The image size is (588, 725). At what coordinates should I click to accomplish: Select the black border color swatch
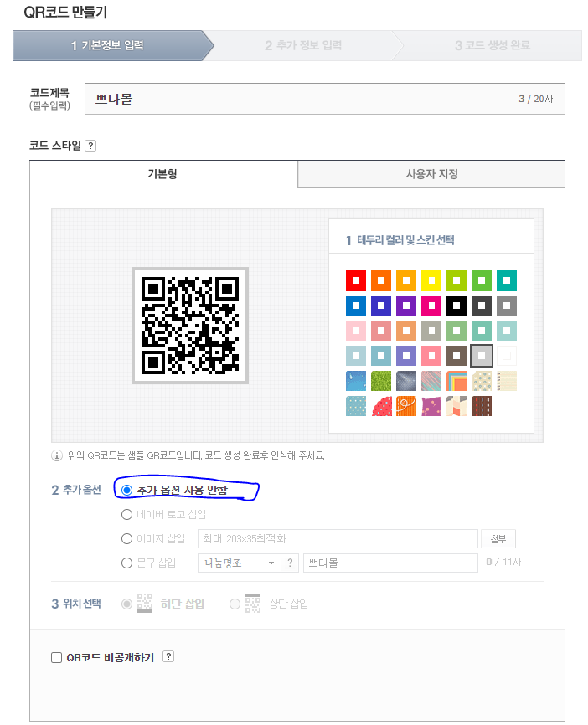(456, 306)
